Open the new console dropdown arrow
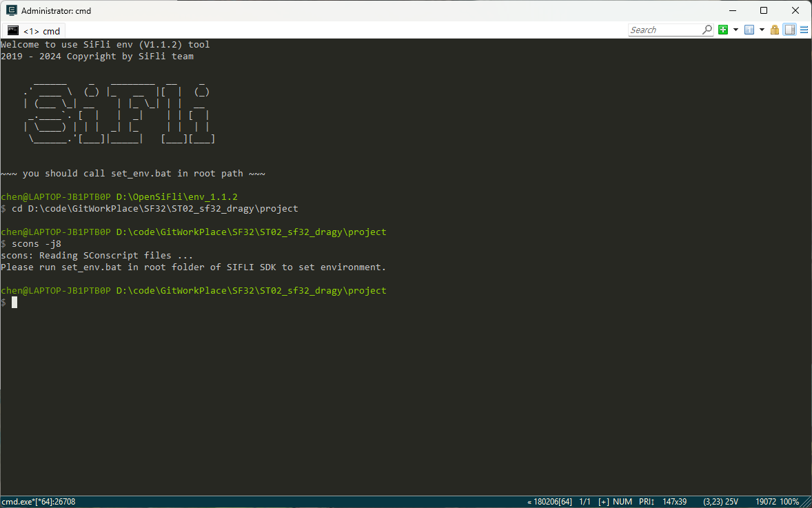 point(735,30)
